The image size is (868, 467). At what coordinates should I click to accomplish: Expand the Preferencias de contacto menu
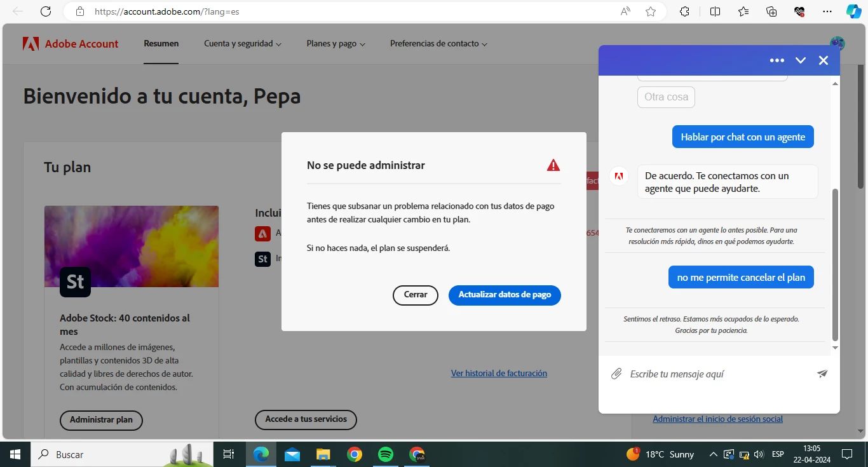click(439, 44)
